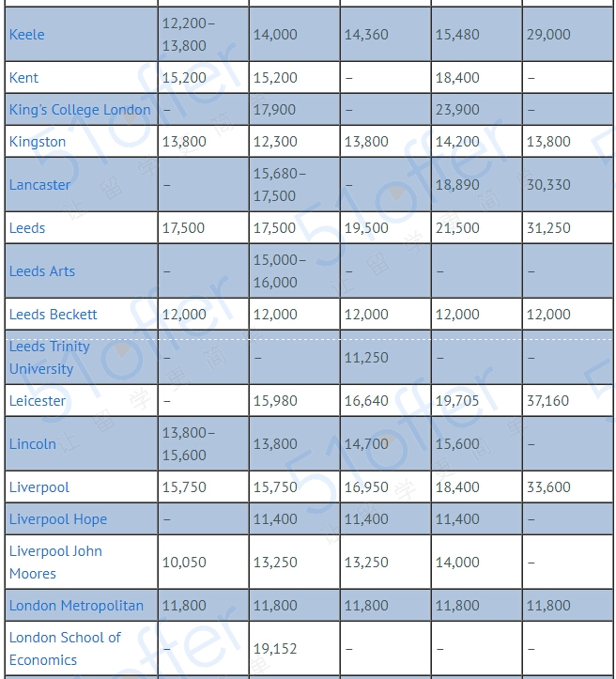This screenshot has width=616, height=679.
Task: Open the Kent university link
Action: [23, 78]
